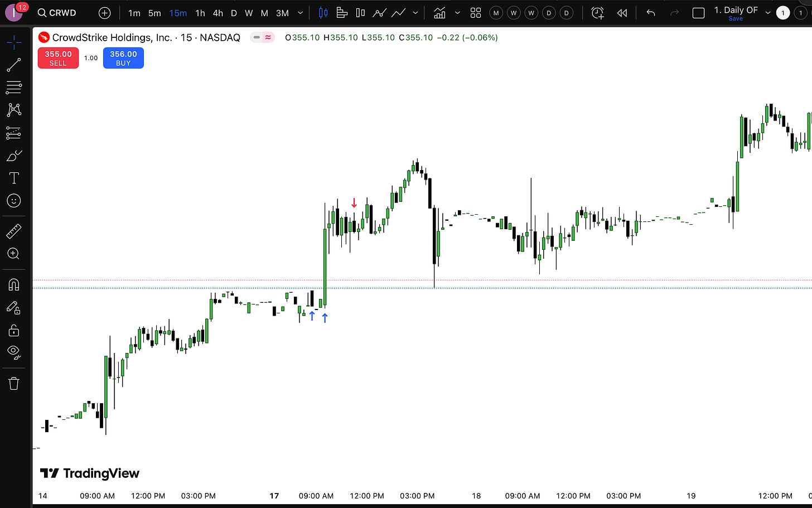The width and height of the screenshot is (812, 508).
Task: Select the crosshair cursor tool
Action: tap(14, 42)
